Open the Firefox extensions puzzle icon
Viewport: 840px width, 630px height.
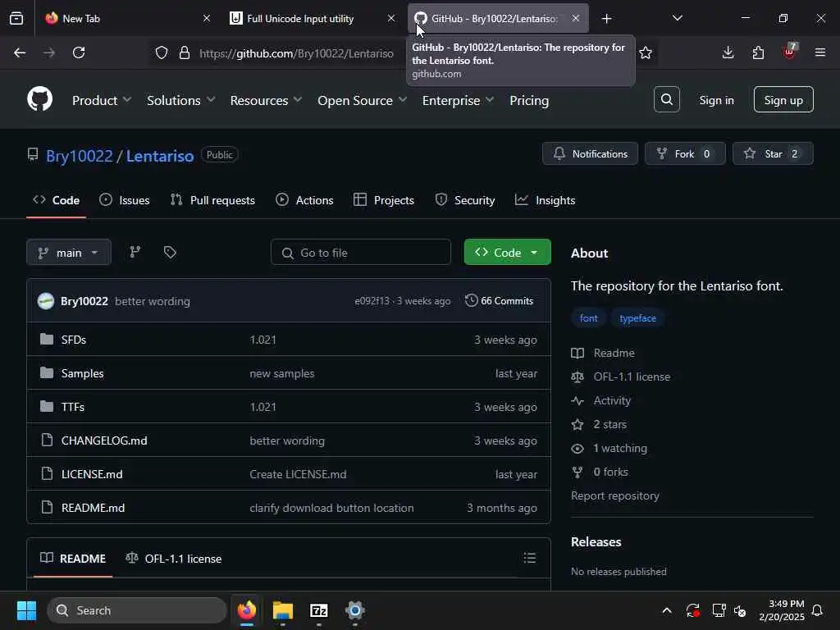tap(758, 52)
